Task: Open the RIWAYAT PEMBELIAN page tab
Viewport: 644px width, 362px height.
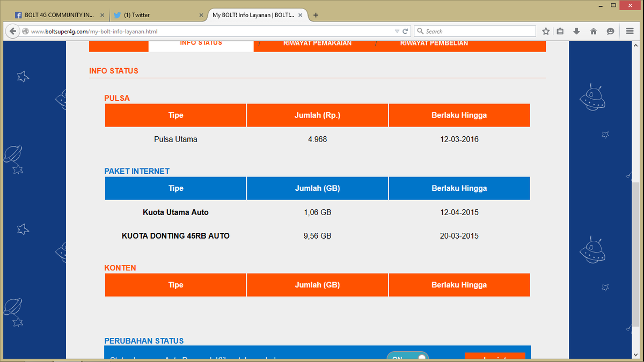Action: click(x=434, y=45)
